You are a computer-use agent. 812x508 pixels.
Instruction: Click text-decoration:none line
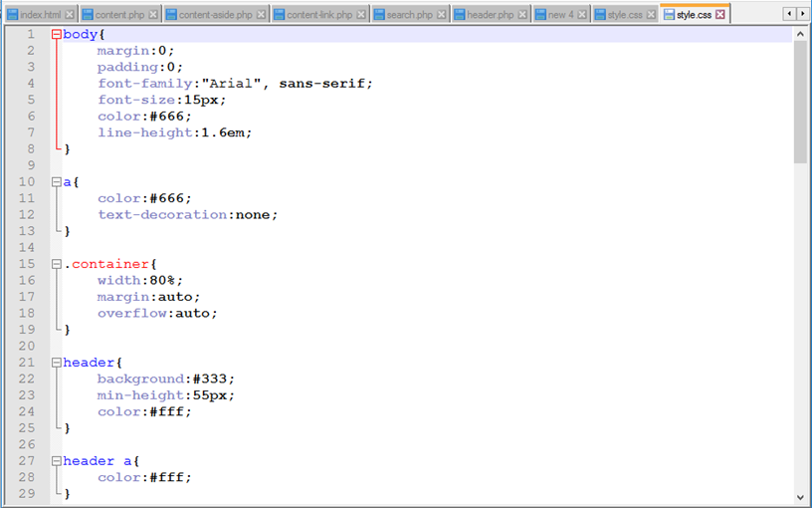coord(187,214)
